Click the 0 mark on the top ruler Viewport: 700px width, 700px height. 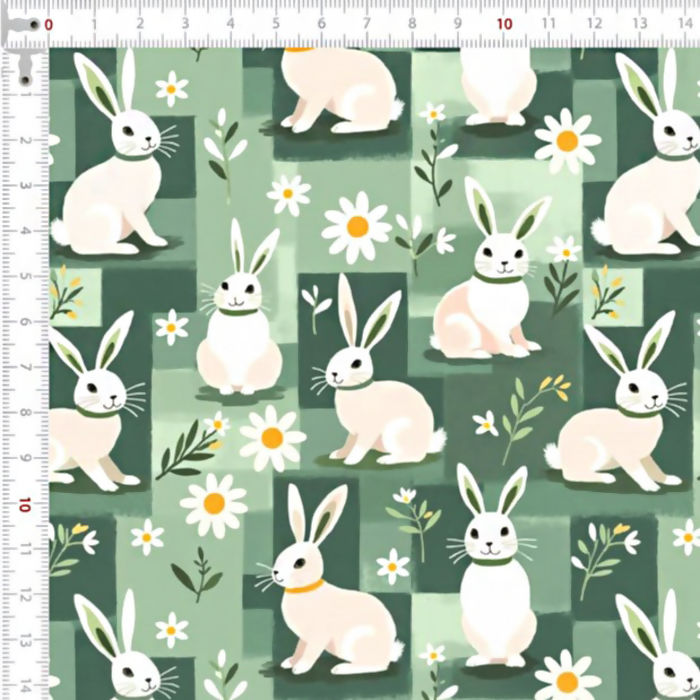point(49,24)
